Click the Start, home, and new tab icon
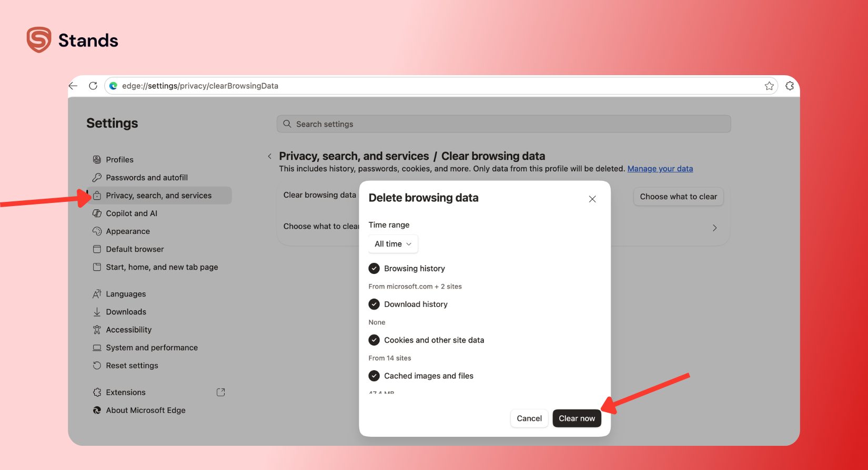The height and width of the screenshot is (470, 868). [97, 267]
